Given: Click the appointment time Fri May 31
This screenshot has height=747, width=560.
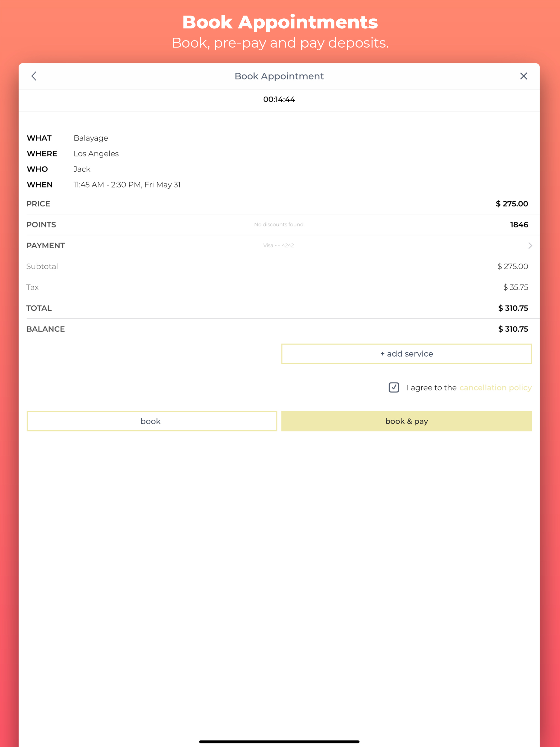Looking at the screenshot, I should point(127,185).
